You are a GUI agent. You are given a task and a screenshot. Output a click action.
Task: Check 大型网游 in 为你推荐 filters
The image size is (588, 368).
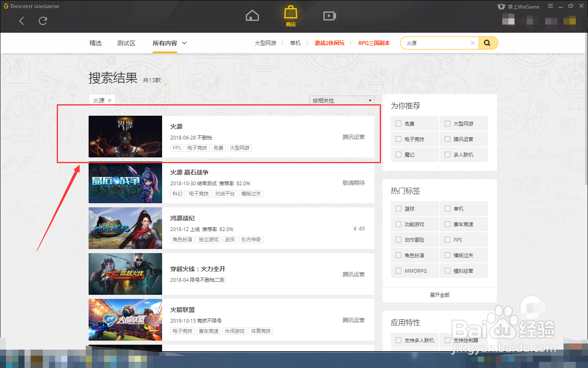coord(448,123)
